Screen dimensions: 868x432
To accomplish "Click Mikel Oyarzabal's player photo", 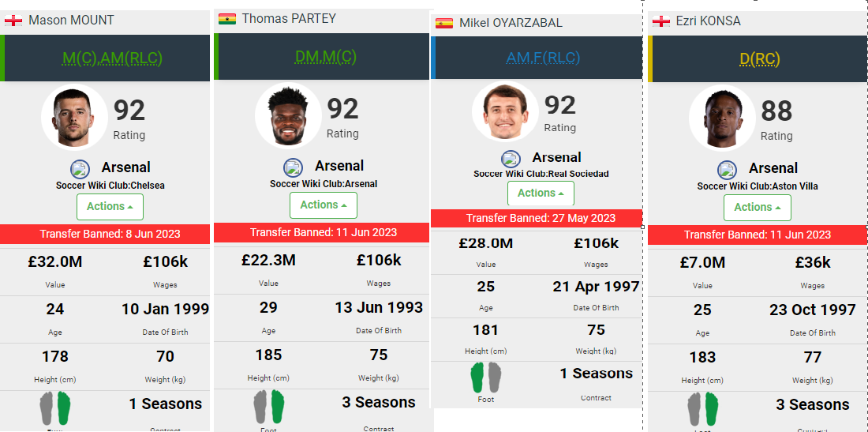I will pyautogui.click(x=505, y=111).
